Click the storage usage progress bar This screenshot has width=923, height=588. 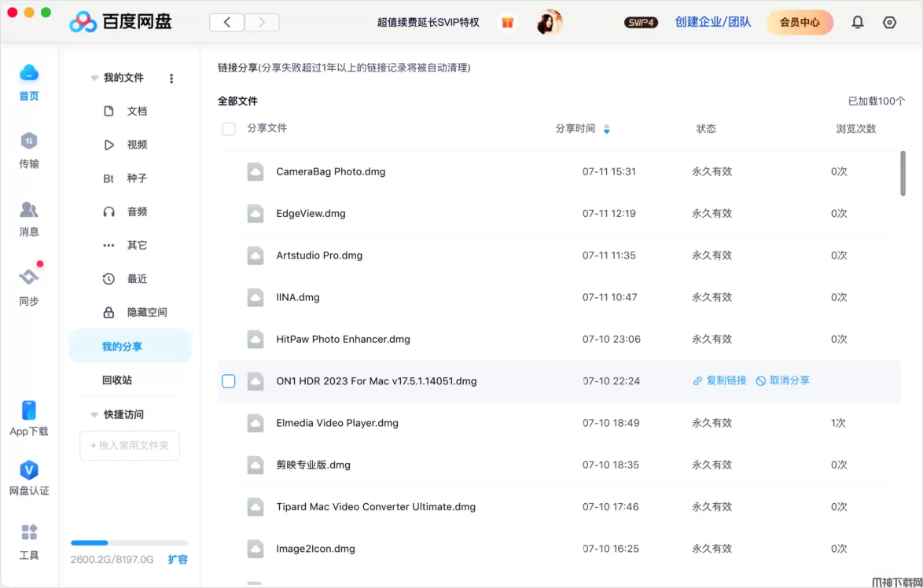130,542
